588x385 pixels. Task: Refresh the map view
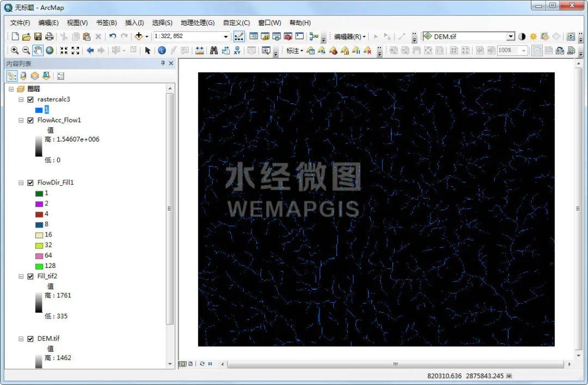202,364
